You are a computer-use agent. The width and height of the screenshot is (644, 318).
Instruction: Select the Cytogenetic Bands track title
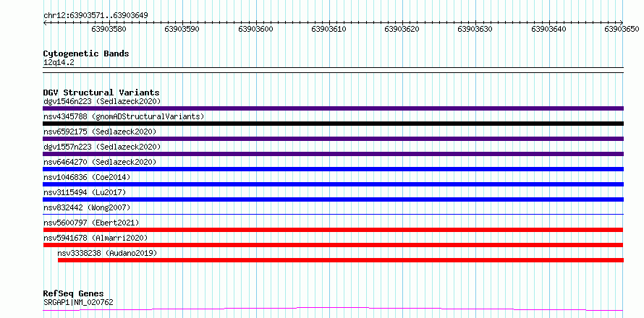click(86, 53)
